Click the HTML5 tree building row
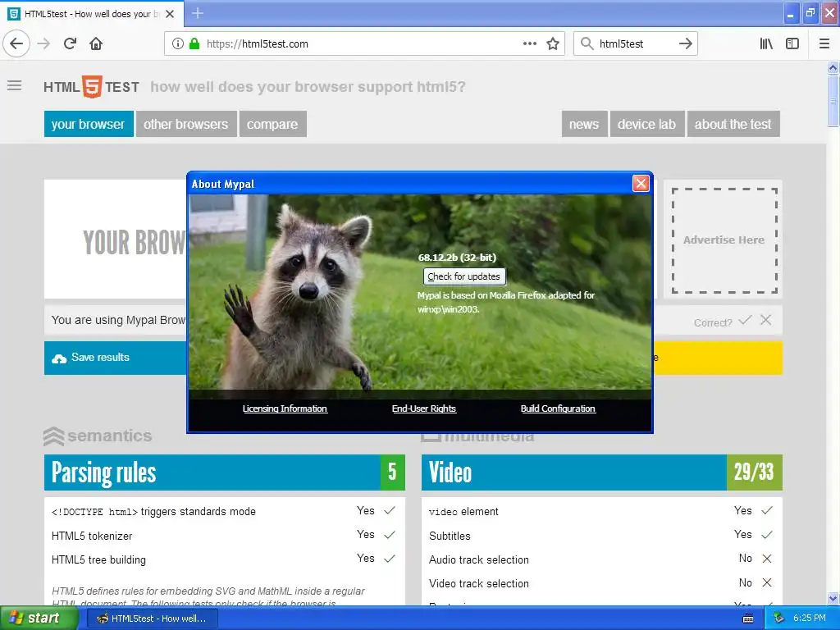Viewport: 840px width, 630px height. coord(224,559)
